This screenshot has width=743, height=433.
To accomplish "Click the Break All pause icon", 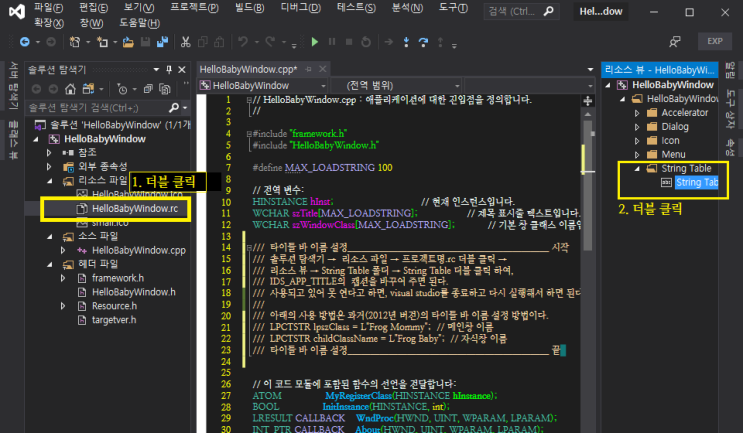I will click(332, 42).
